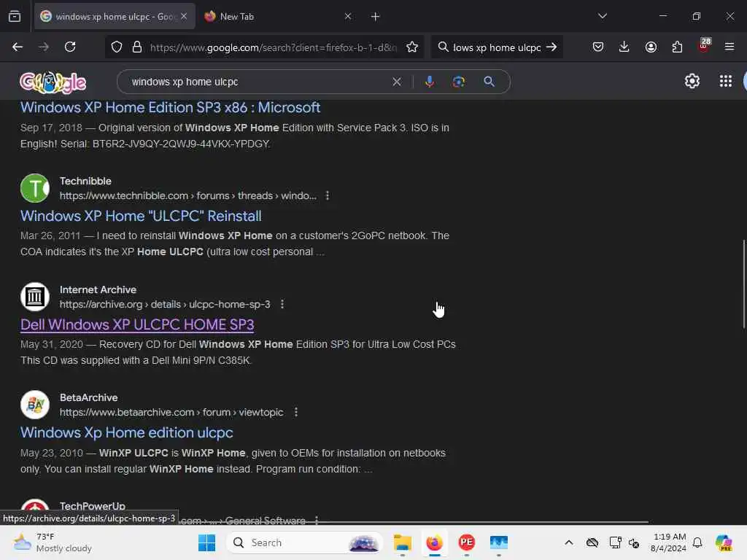
Task: Click Firefox icon in taskbar
Action: pyautogui.click(x=435, y=542)
